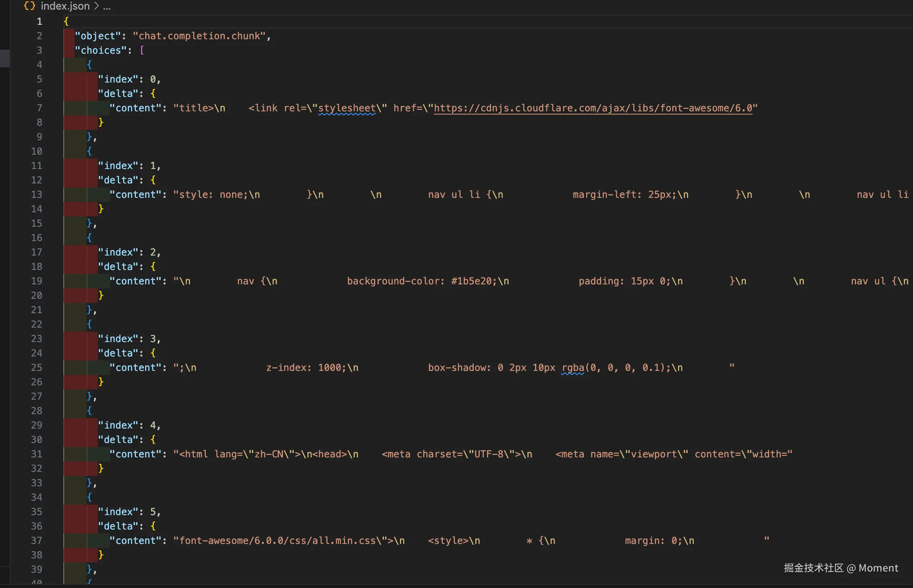Click the squiggle-underlined word stylesheet
The width and height of the screenshot is (913, 588).
click(347, 108)
